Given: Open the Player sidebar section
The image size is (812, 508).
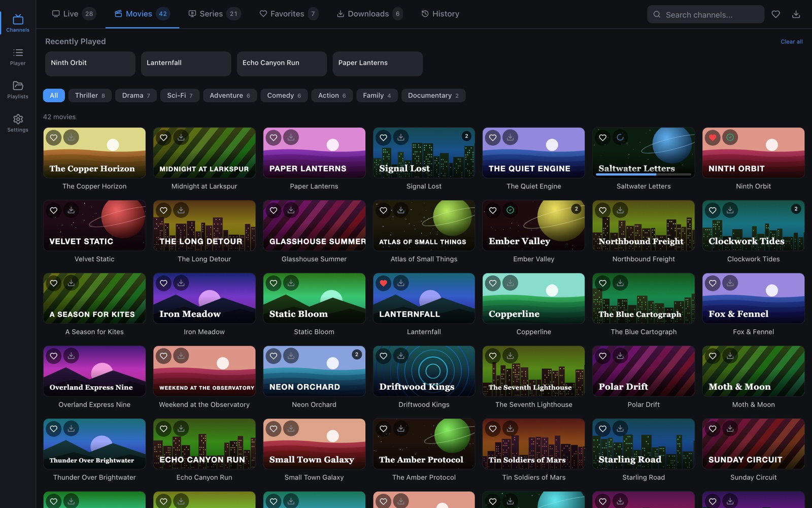Looking at the screenshot, I should coord(18,56).
